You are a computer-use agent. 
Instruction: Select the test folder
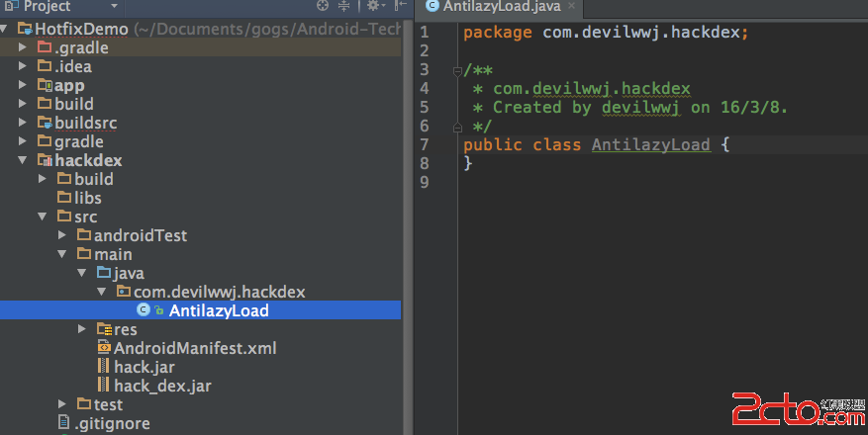pyautogui.click(x=108, y=405)
